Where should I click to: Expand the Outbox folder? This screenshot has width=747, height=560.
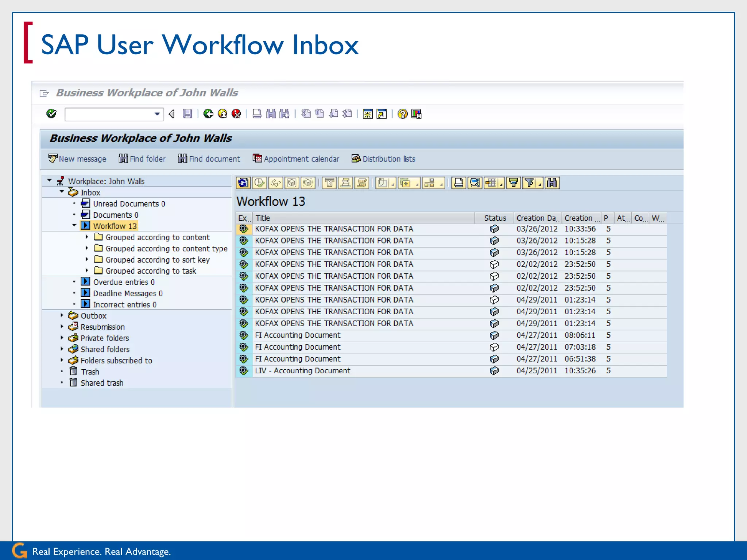point(62,315)
